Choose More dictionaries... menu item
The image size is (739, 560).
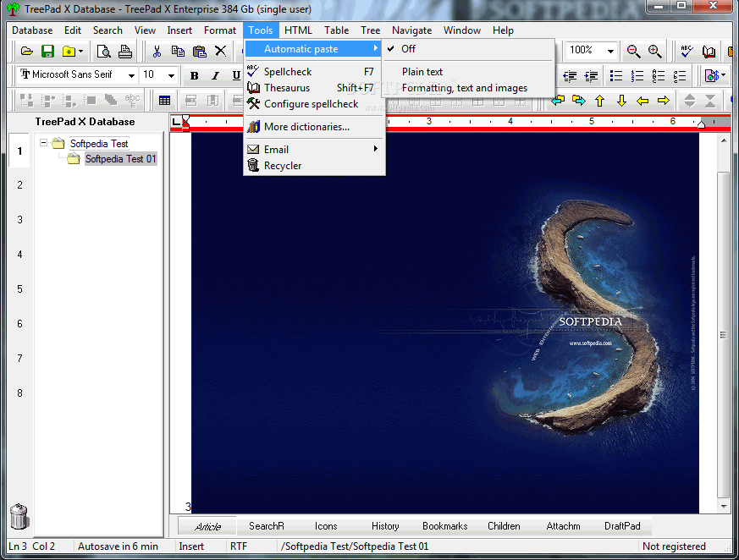[x=314, y=127]
